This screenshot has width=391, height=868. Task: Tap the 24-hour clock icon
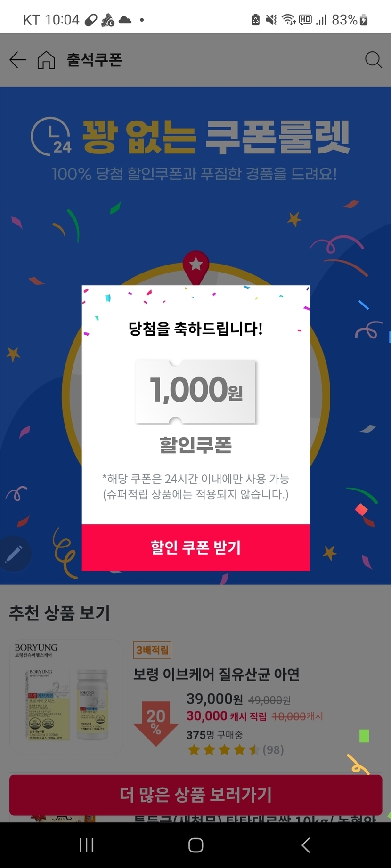point(51,136)
